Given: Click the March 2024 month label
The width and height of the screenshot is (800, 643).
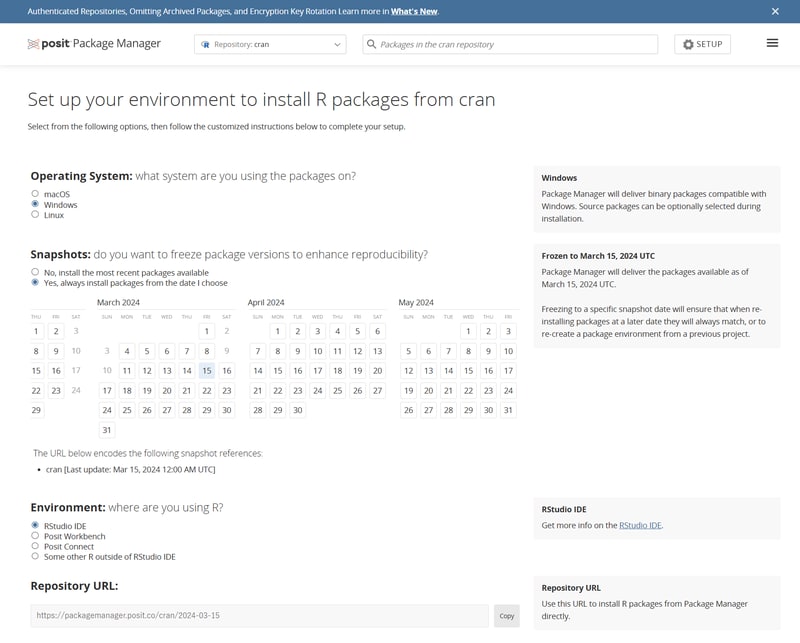Looking at the screenshot, I should tap(118, 302).
